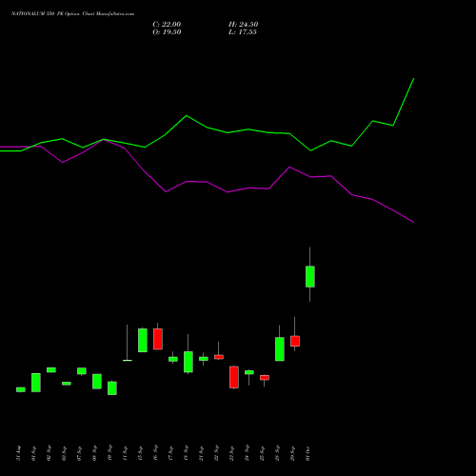Click the 07 Sep date label

(80, 453)
